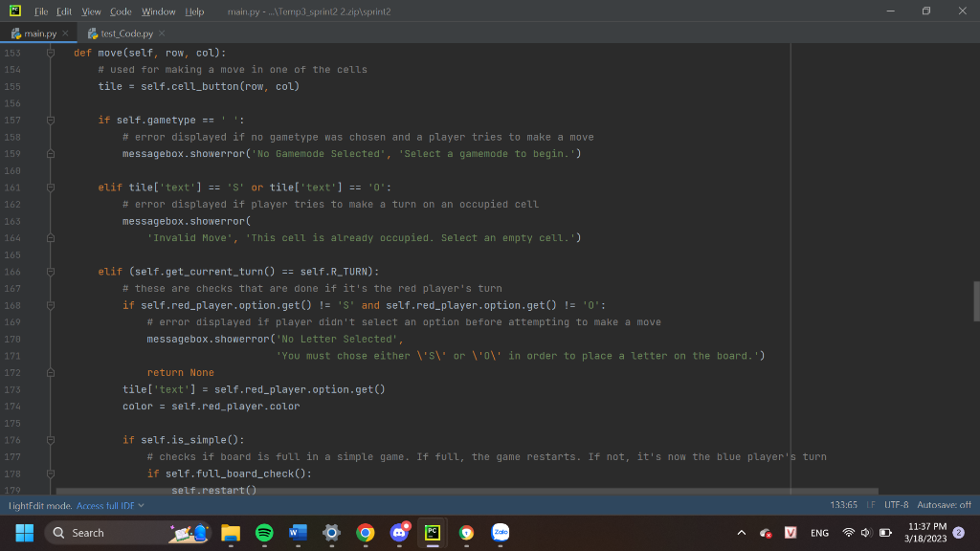The height and width of the screenshot is (551, 980).
Task: Click the Python icon on the main.py tab
Action: pos(17,32)
